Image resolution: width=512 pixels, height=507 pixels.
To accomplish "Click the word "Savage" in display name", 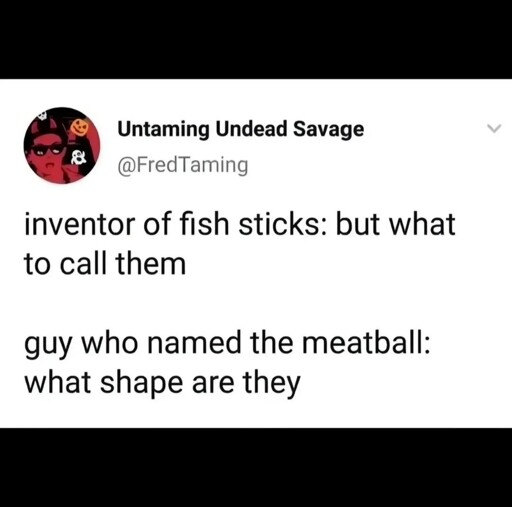I will (x=328, y=130).
